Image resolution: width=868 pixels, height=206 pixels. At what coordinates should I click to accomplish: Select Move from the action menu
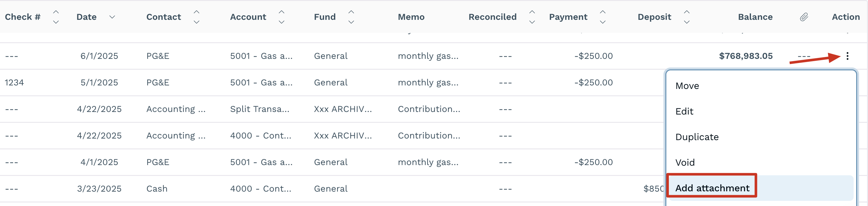point(687,86)
